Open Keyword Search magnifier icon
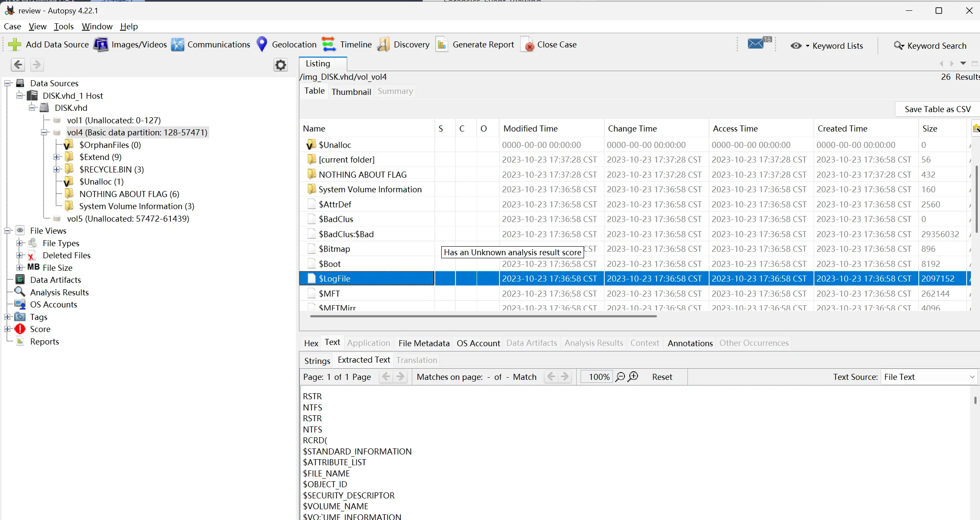Viewport: 980px width, 520px height. pos(899,46)
